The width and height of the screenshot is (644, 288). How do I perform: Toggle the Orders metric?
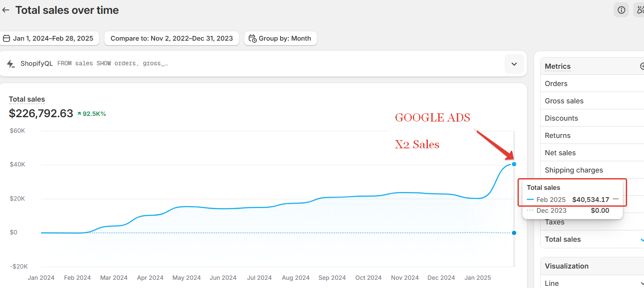(x=556, y=83)
